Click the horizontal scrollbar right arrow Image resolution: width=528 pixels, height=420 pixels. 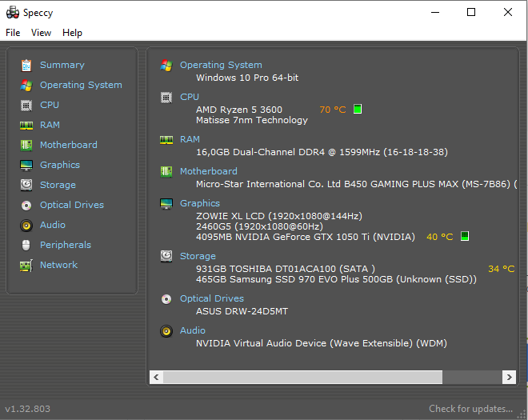click(509, 378)
